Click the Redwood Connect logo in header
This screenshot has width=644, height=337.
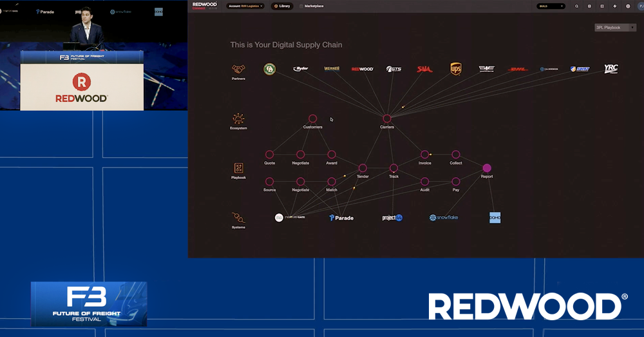pos(204,6)
